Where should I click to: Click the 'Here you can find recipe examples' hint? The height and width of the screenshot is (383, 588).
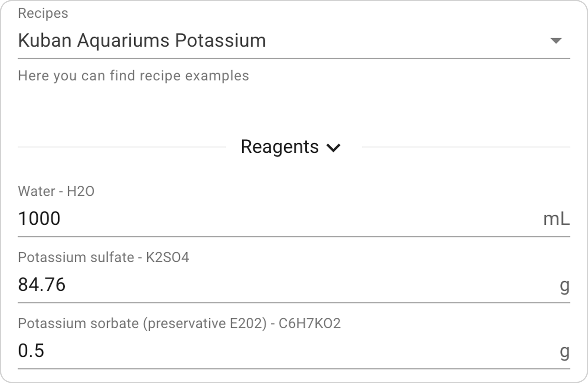pos(133,76)
